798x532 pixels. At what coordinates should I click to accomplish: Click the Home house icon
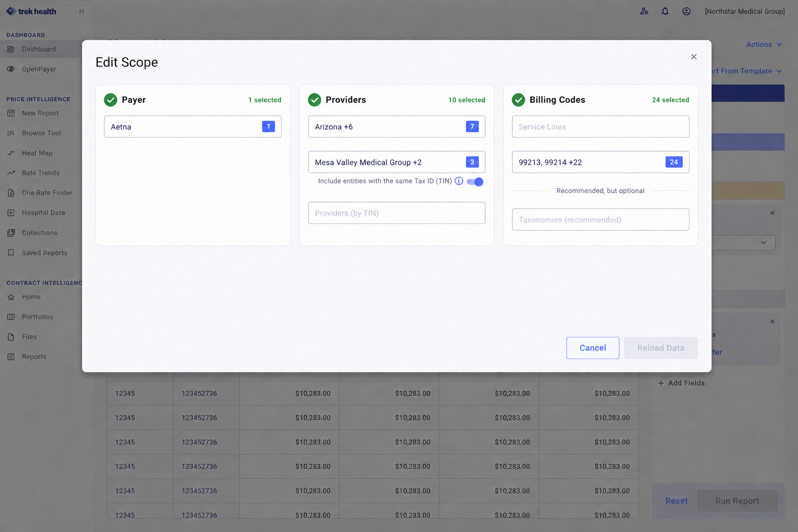[x=11, y=297]
